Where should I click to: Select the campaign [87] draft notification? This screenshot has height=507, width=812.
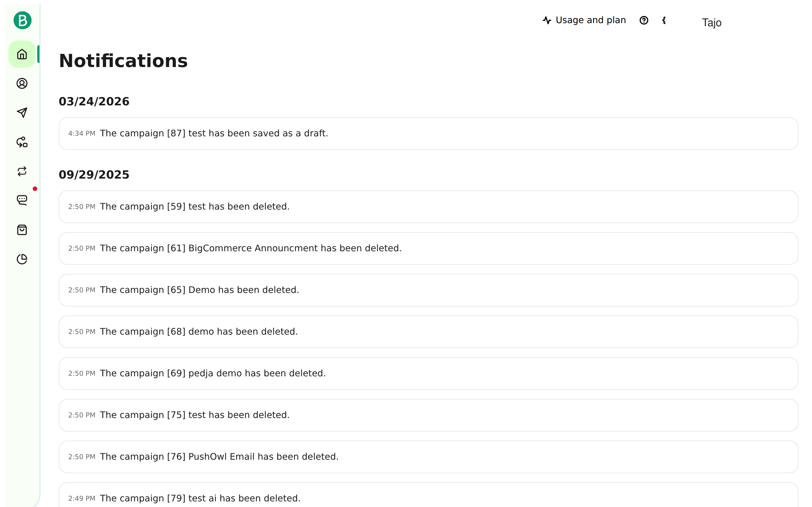point(428,134)
